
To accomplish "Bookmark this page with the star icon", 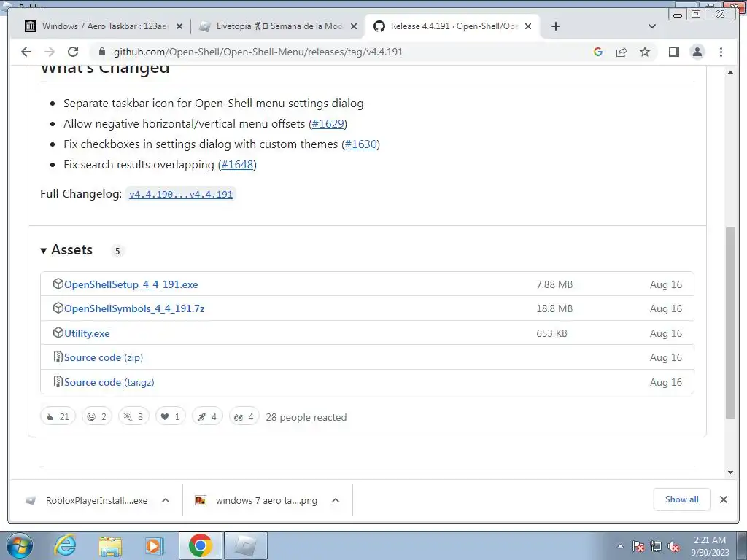I will (645, 52).
